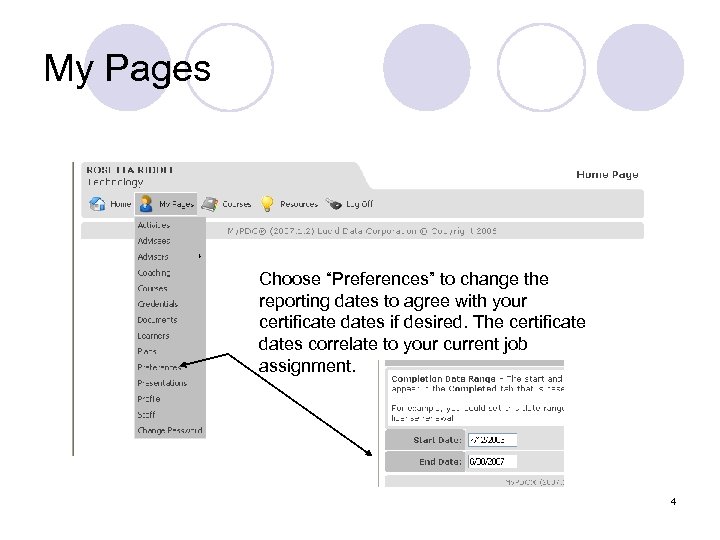
Task: Open Presentations from the dropdown menu
Action: (x=162, y=383)
